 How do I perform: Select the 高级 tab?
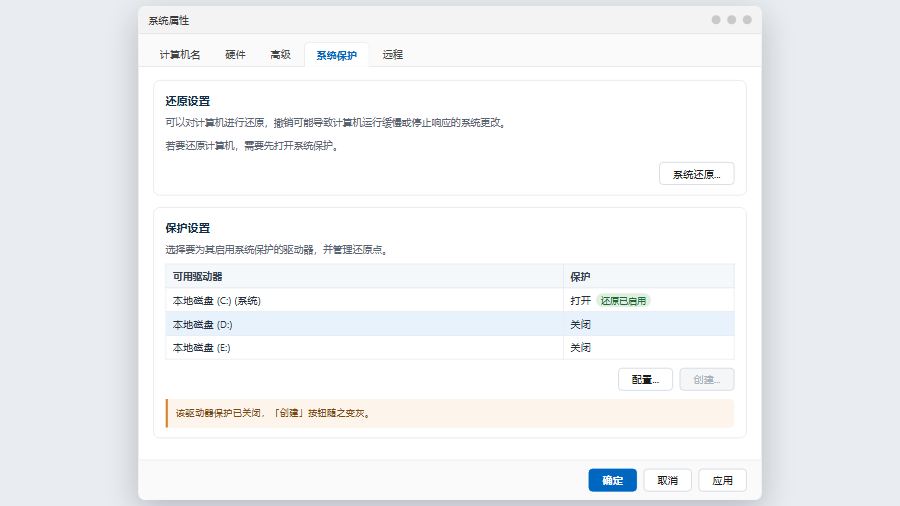point(280,55)
